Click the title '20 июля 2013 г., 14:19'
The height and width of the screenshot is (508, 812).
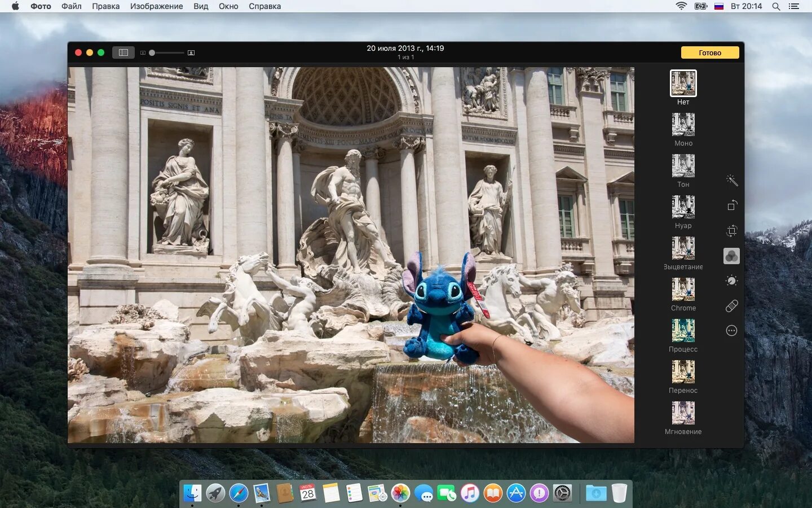pos(405,48)
